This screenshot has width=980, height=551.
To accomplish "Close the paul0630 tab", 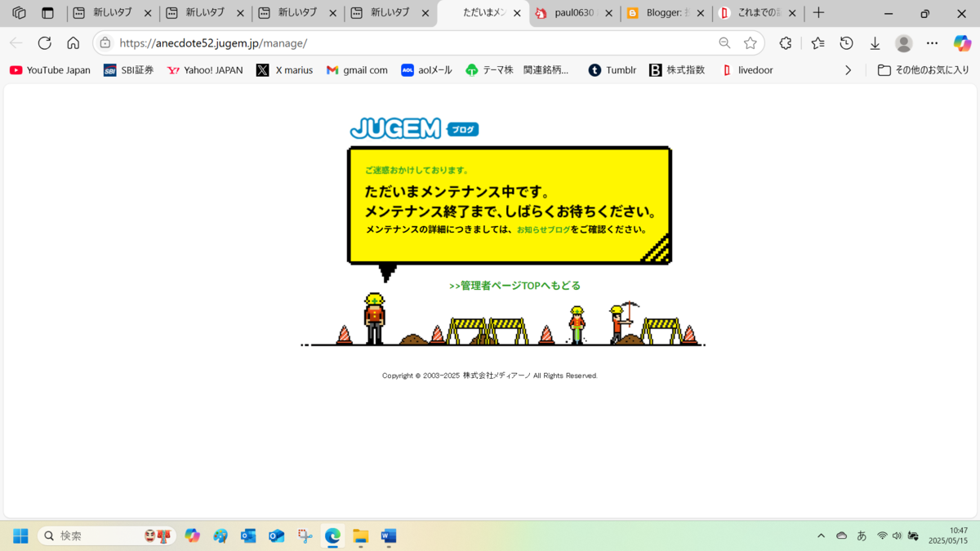I will point(608,13).
